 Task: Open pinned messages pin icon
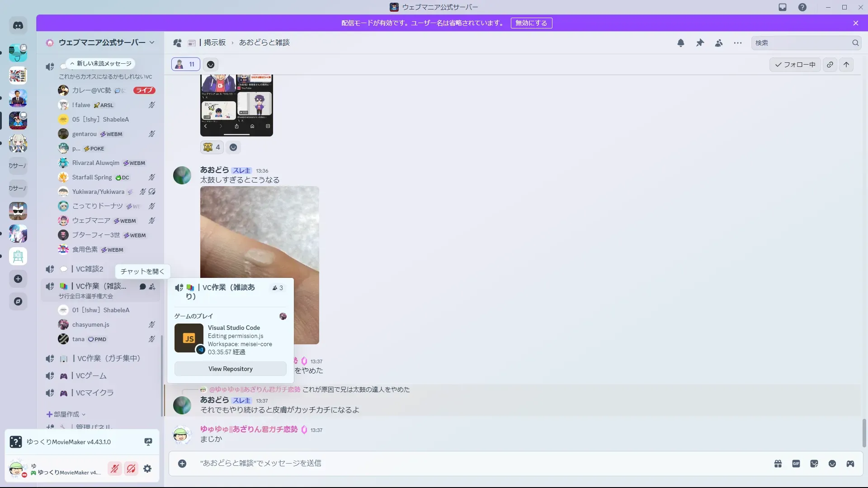700,43
